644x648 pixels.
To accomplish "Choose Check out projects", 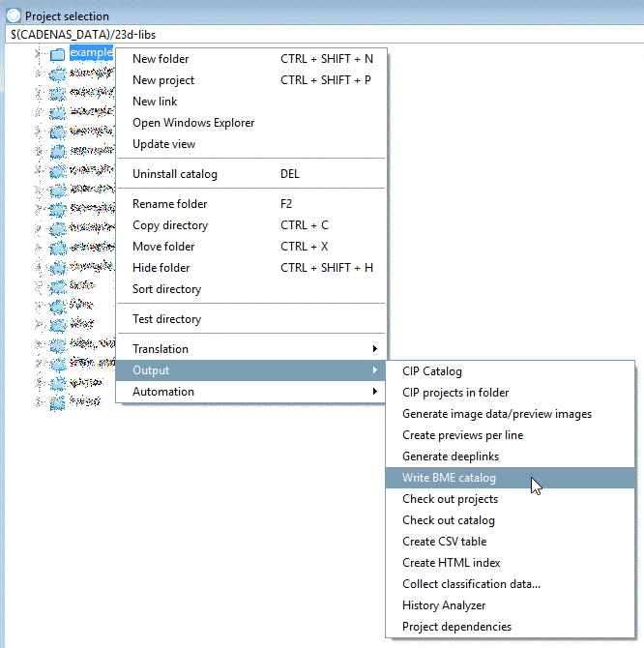I will 511,499.
